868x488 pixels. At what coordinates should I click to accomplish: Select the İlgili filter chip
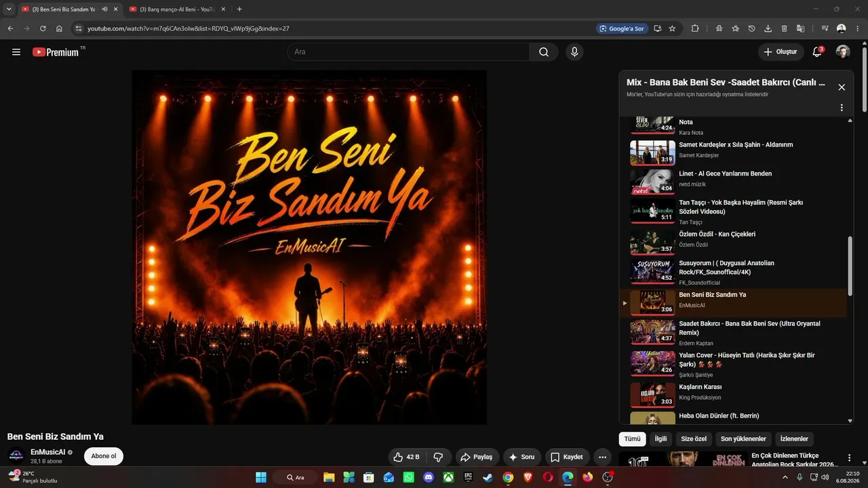tap(660, 439)
